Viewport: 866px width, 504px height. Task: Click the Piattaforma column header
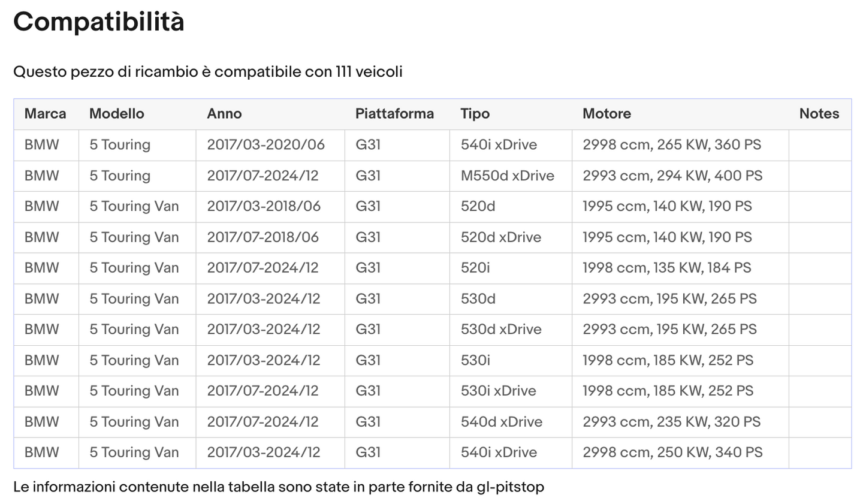tap(394, 114)
